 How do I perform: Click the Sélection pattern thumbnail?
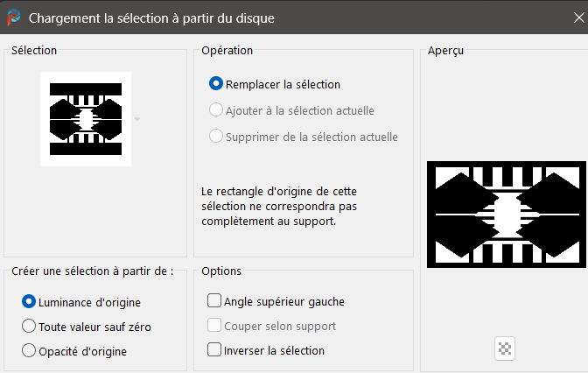(86, 119)
